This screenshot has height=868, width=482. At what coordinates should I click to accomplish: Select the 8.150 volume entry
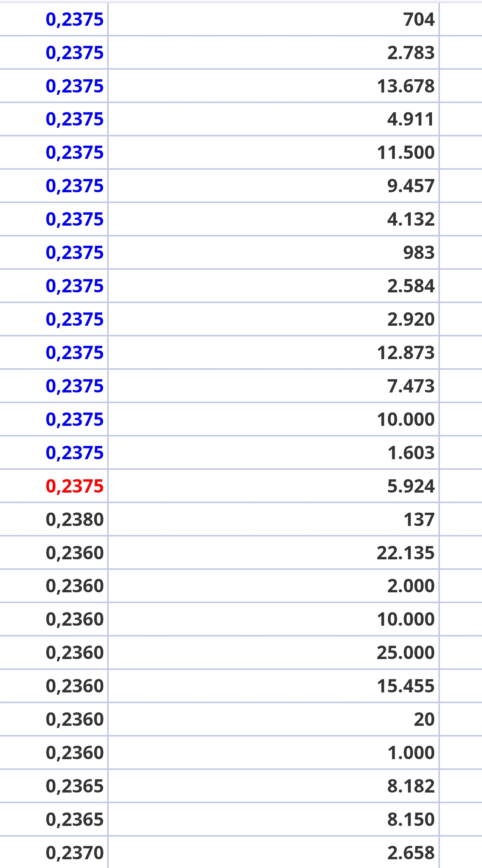[411, 819]
